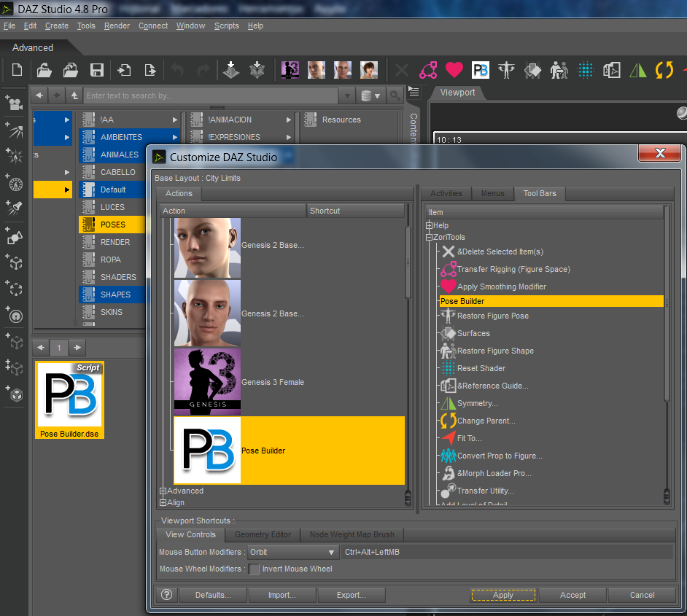Click the help question mark button in dialog
This screenshot has height=616, width=687.
pos(166,595)
